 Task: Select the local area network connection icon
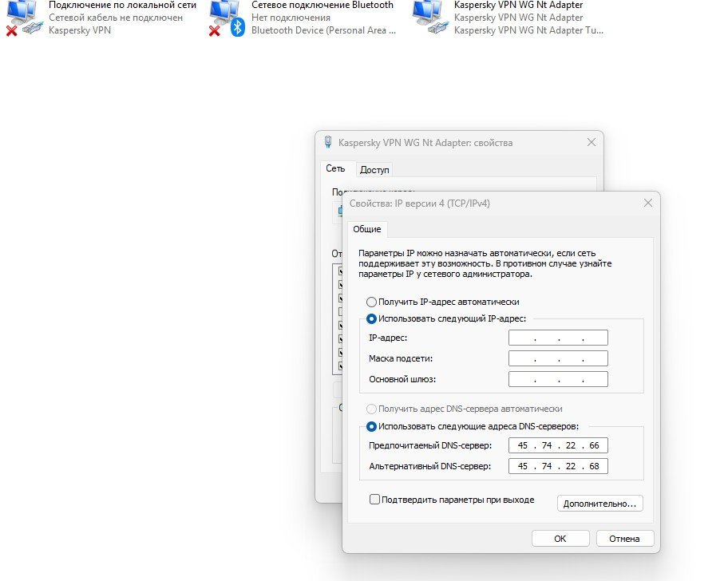click(24, 18)
